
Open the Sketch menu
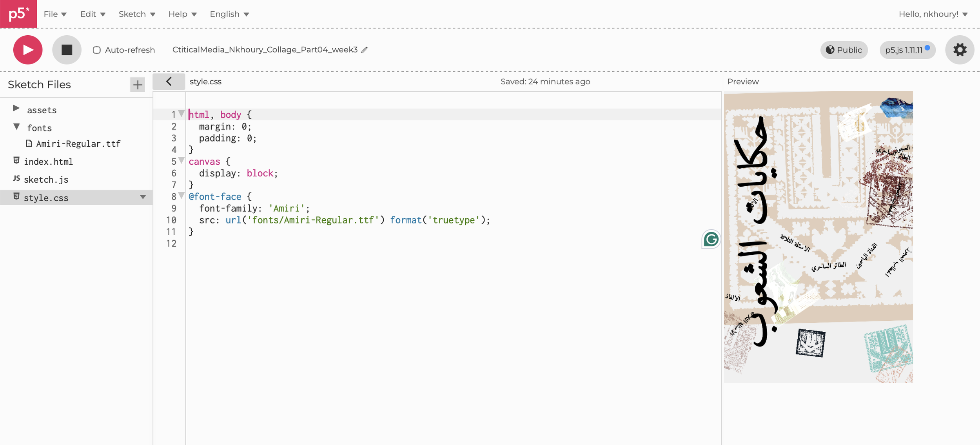point(137,14)
